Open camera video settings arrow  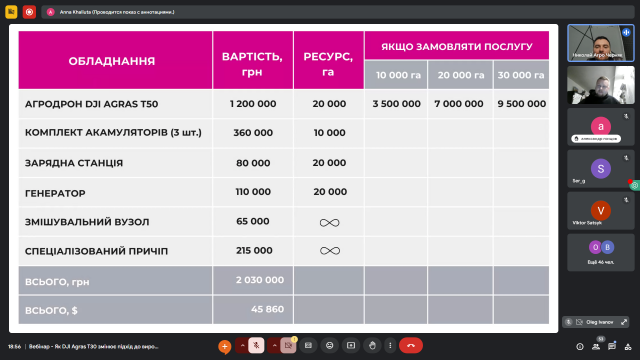[x=274, y=346]
